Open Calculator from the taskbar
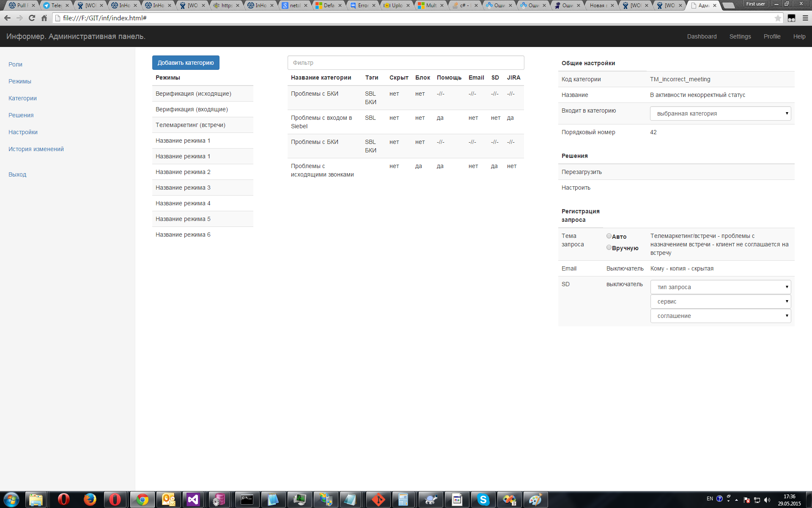812x508 pixels. point(403,500)
